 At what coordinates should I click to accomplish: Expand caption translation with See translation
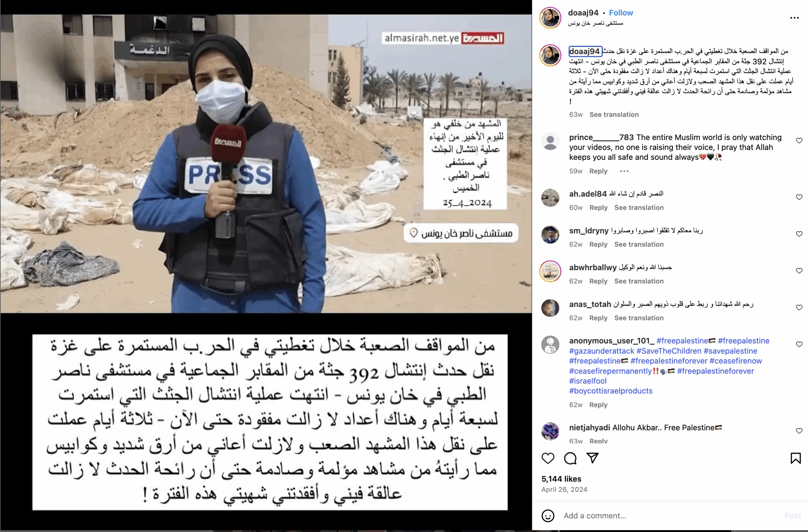click(614, 114)
